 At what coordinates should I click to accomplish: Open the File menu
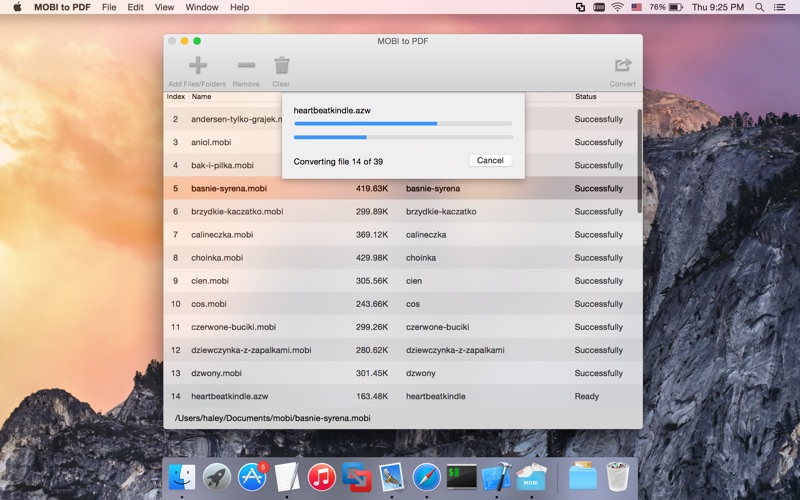point(109,7)
